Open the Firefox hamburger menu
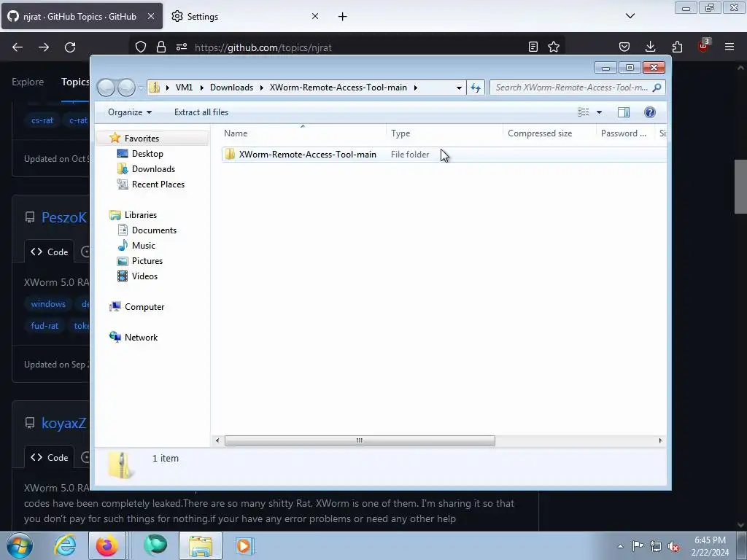 click(729, 47)
